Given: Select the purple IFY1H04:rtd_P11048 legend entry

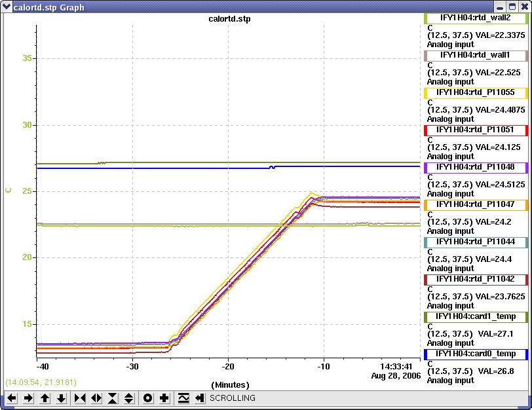Looking at the screenshot, I should (x=476, y=167).
